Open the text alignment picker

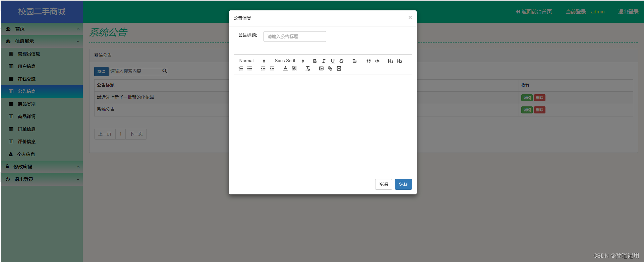tap(355, 61)
